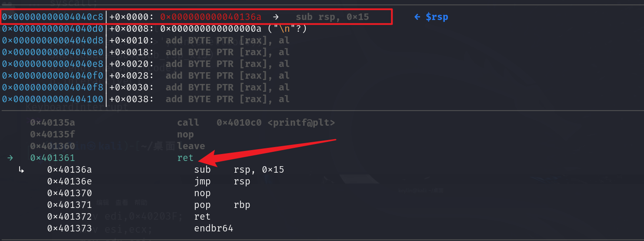Select the value 0x000000000000000a at offset +0x0008
The image size is (644, 241).
(x=211, y=29)
